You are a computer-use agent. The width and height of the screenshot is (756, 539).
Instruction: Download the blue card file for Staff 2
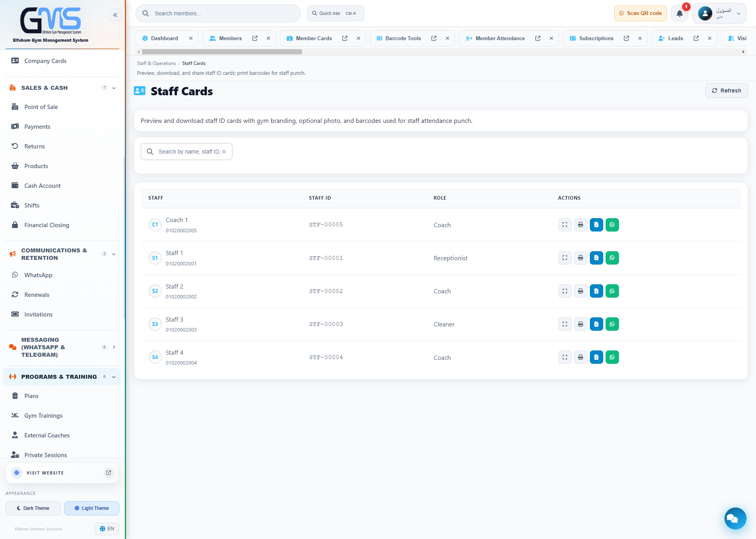pyautogui.click(x=596, y=291)
